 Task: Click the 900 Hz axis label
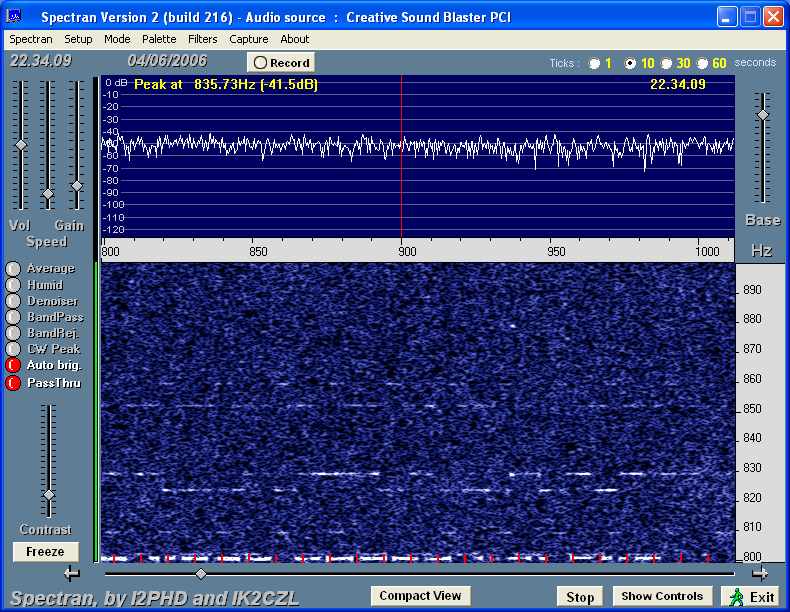pyautogui.click(x=407, y=251)
